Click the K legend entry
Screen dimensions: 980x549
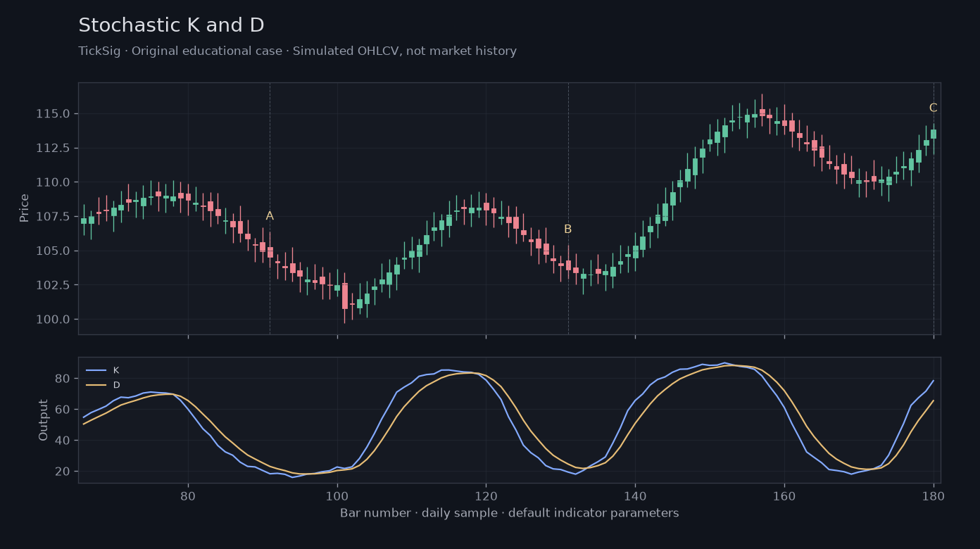coord(103,370)
